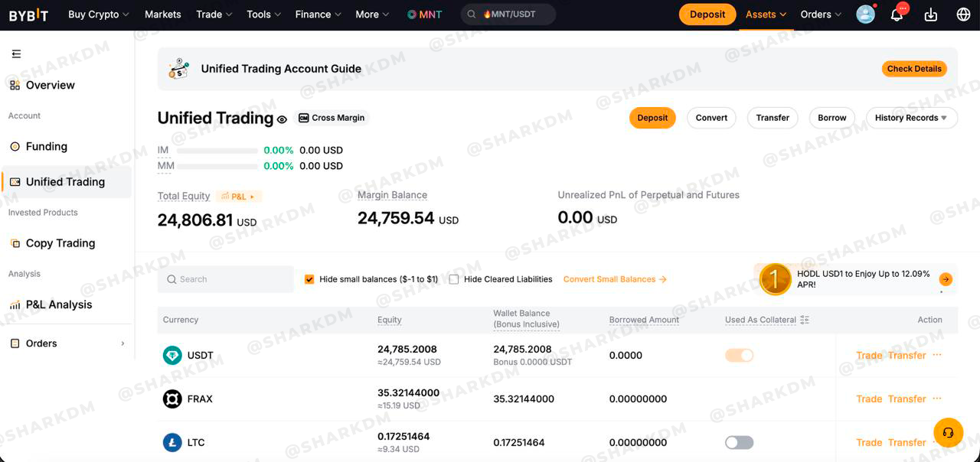The height and width of the screenshot is (462, 980).
Task: Collapse the sidebar menu icon
Action: click(x=16, y=54)
